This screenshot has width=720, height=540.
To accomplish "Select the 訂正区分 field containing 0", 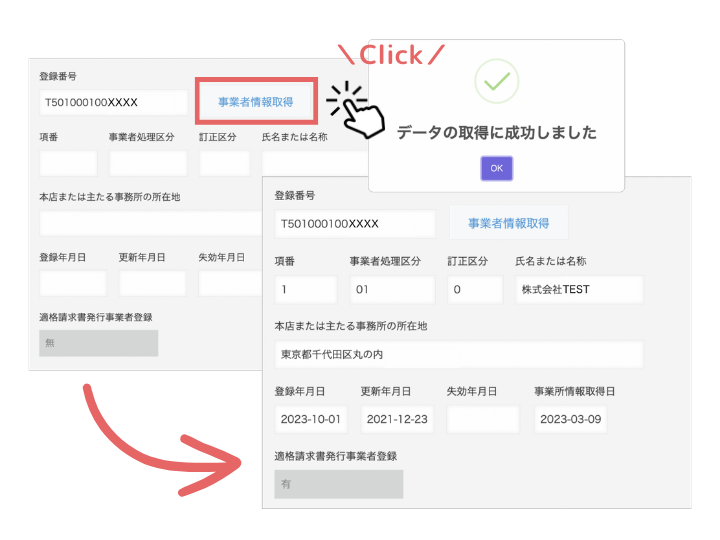I will pos(475,289).
